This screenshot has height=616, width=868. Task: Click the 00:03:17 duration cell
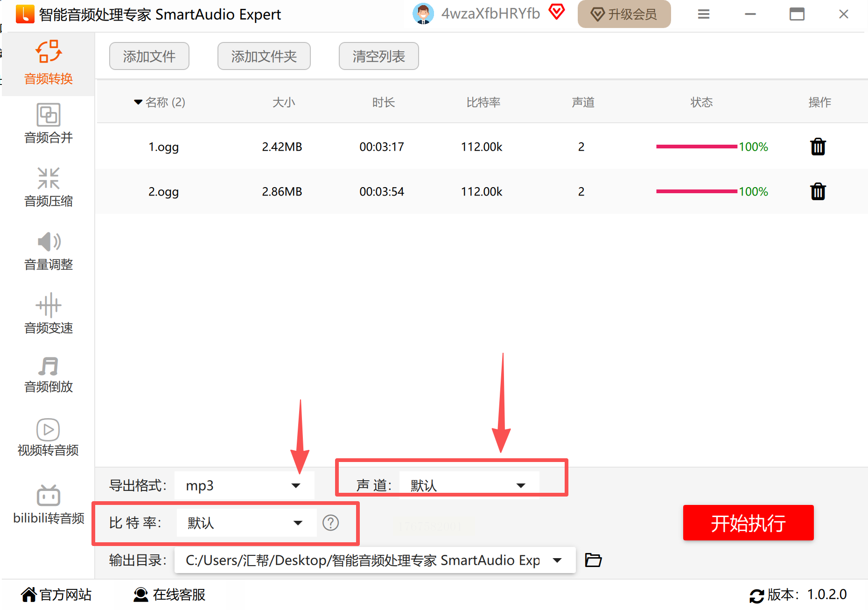[x=382, y=147]
